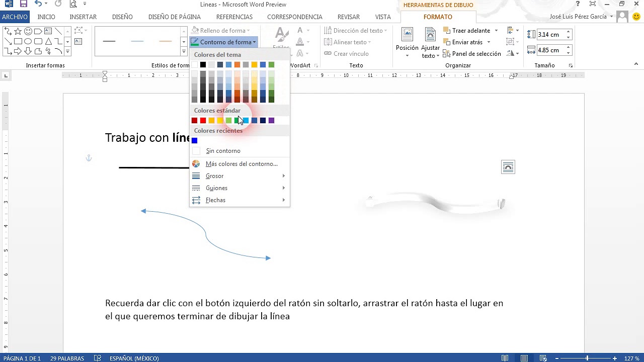
Task: Click 29 PALABRAS word count
Action: (x=67, y=358)
